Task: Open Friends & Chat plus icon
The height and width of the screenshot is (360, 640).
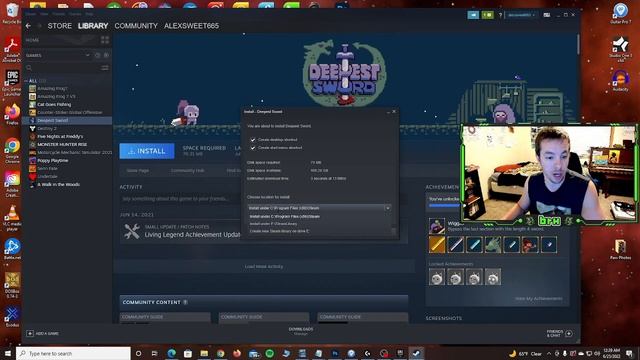Action: pos(569,333)
